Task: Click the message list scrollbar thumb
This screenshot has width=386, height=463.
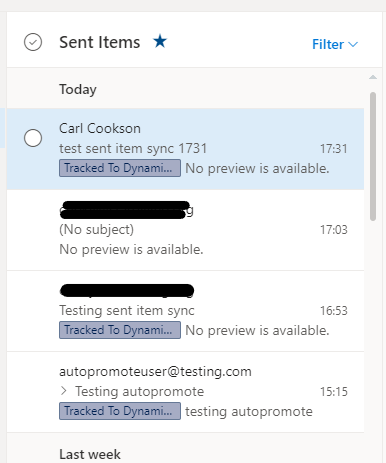Action: [373, 156]
